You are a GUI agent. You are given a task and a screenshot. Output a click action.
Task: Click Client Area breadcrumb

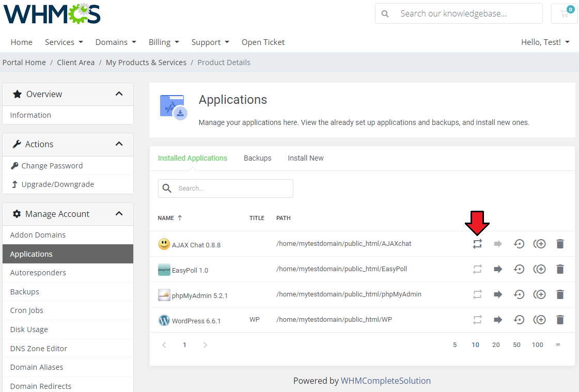pyautogui.click(x=76, y=62)
